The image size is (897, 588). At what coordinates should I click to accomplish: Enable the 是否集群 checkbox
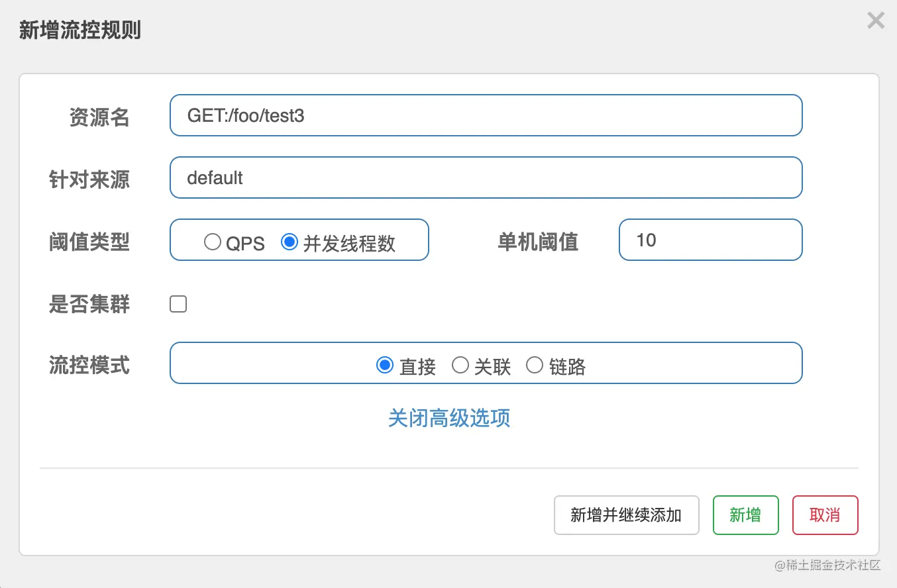(178, 304)
